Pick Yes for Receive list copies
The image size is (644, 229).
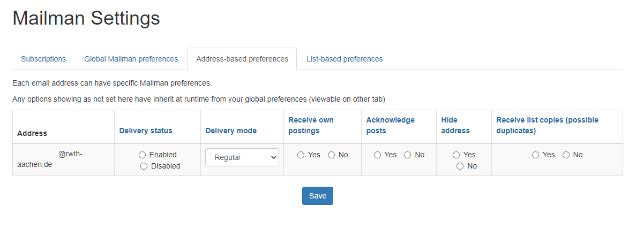point(535,155)
